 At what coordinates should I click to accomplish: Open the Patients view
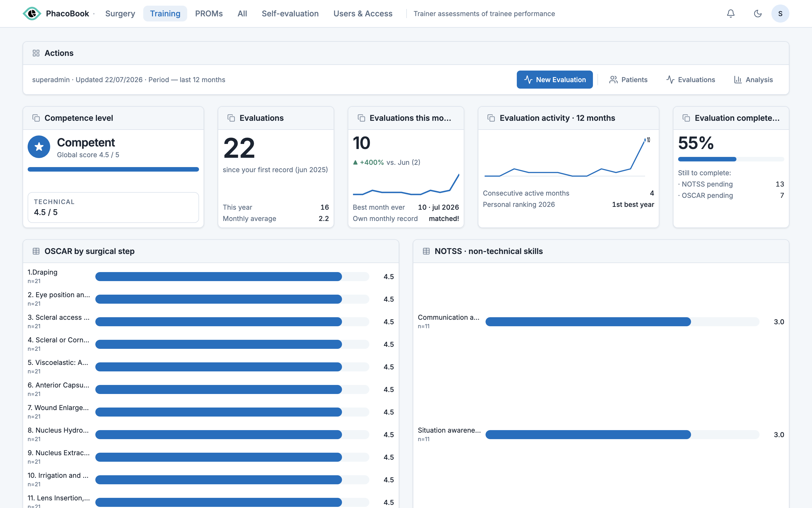tap(628, 80)
